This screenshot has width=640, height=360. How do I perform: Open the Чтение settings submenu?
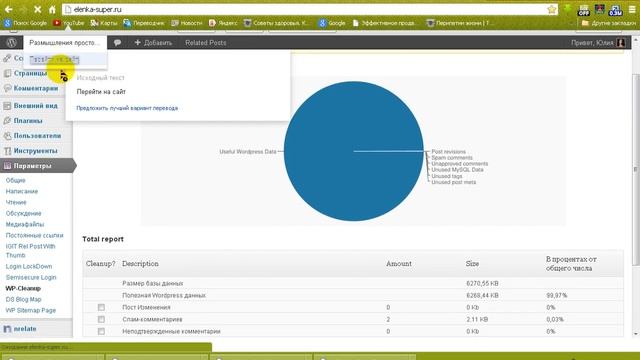(16, 202)
